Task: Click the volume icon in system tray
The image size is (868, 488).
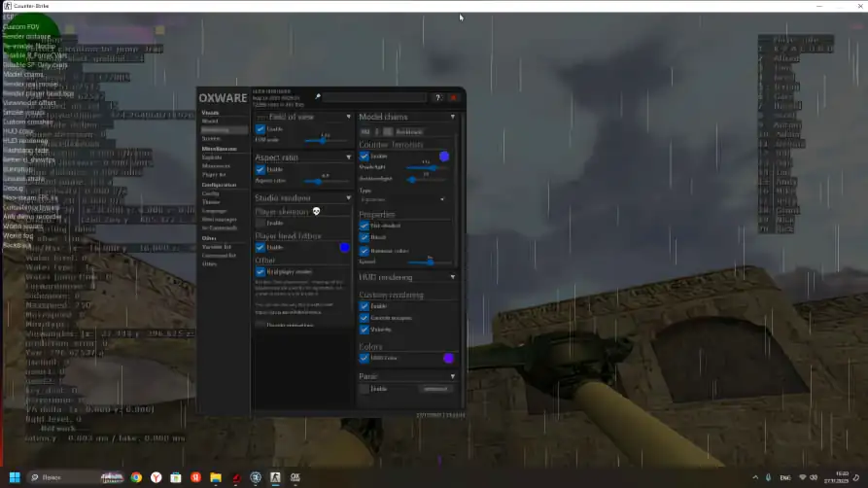Action: click(x=814, y=477)
